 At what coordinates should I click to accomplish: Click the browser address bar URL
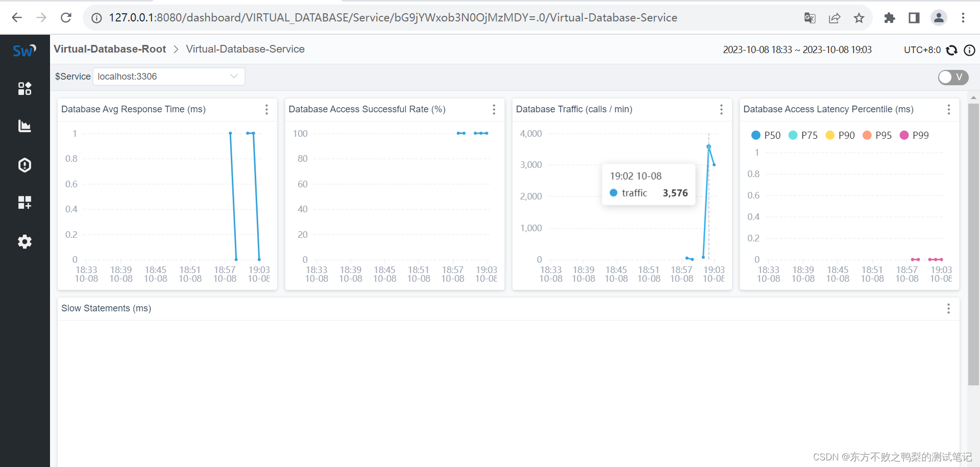393,18
